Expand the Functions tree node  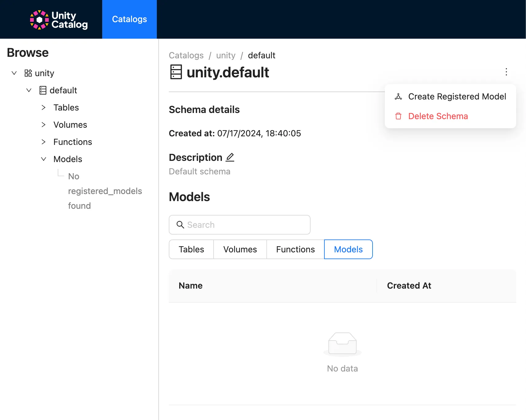(x=44, y=142)
